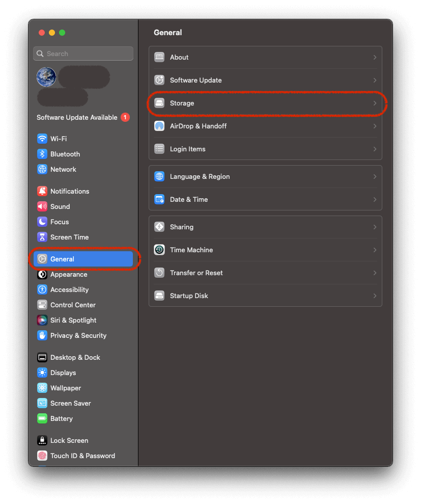Open Notifications in the sidebar

coord(70,191)
